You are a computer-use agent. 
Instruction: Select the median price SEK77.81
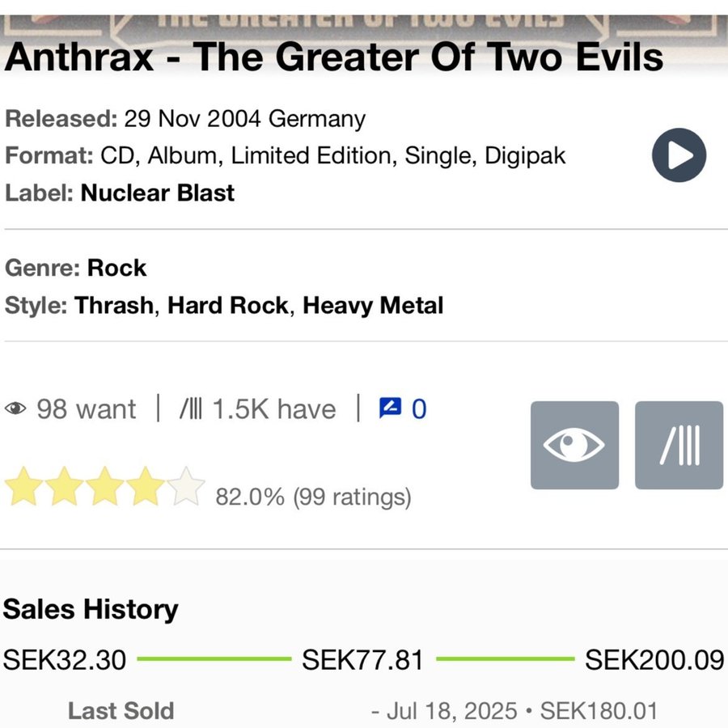coord(362,660)
